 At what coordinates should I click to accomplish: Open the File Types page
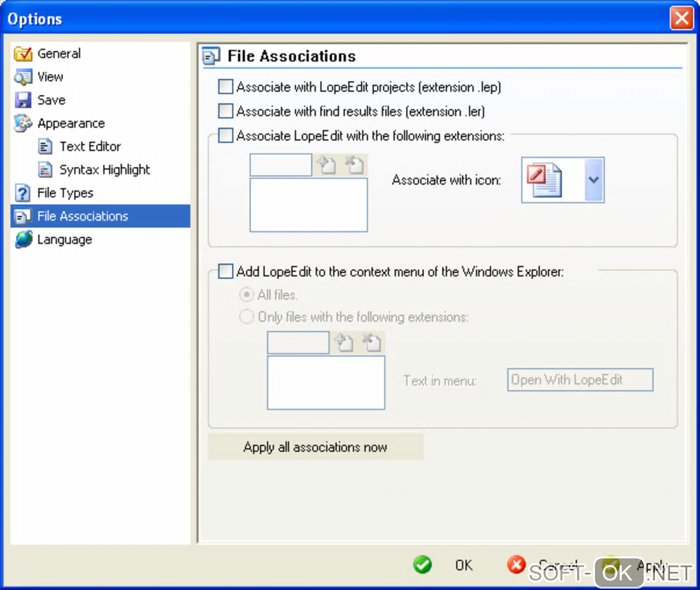click(x=65, y=193)
